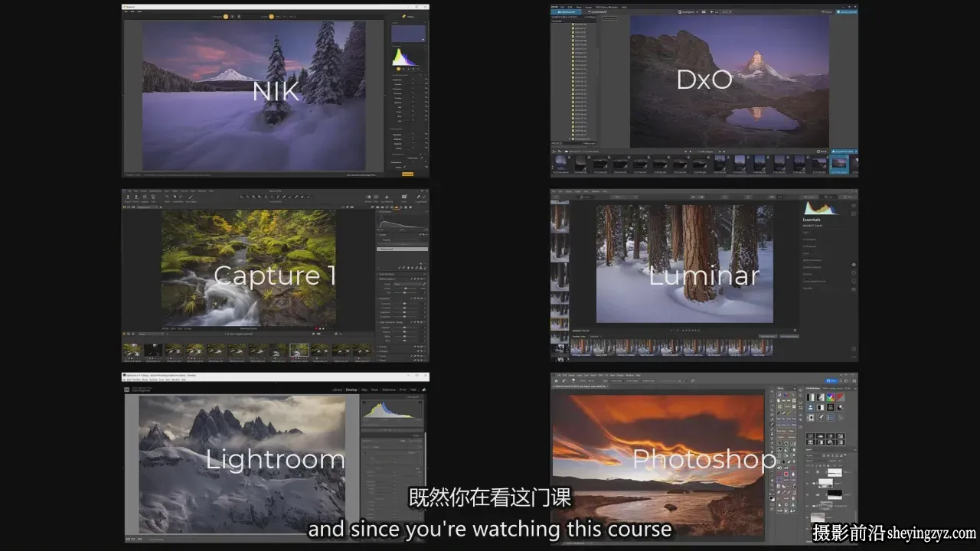Switch to the Library module in Lightroom
This screenshot has height=551, width=980.
pos(337,390)
